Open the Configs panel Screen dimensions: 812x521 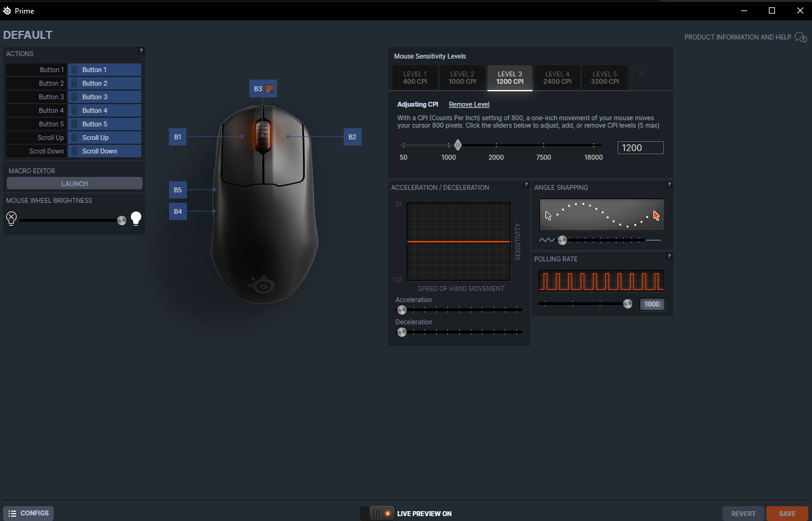click(x=28, y=513)
